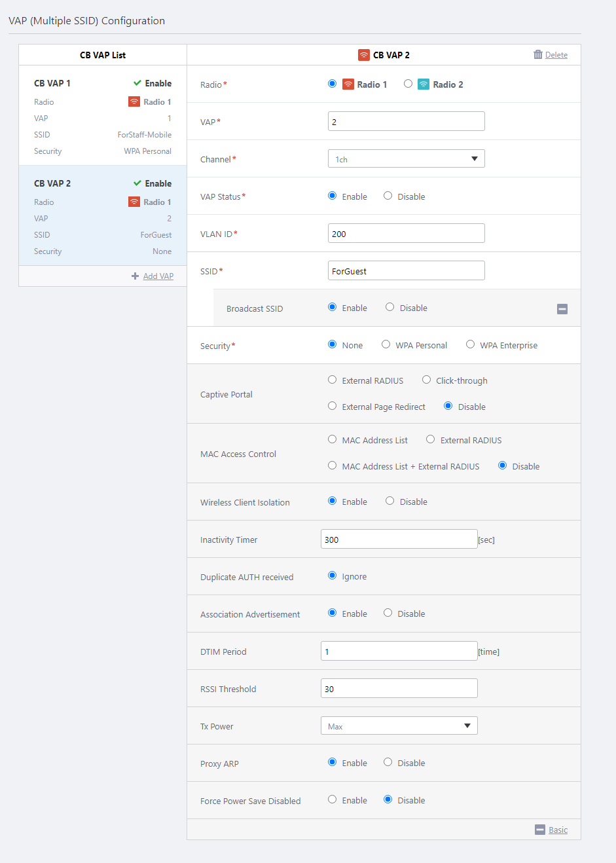
Task: Collapse the Broadcast SSID section minus icon
Action: pos(562,309)
